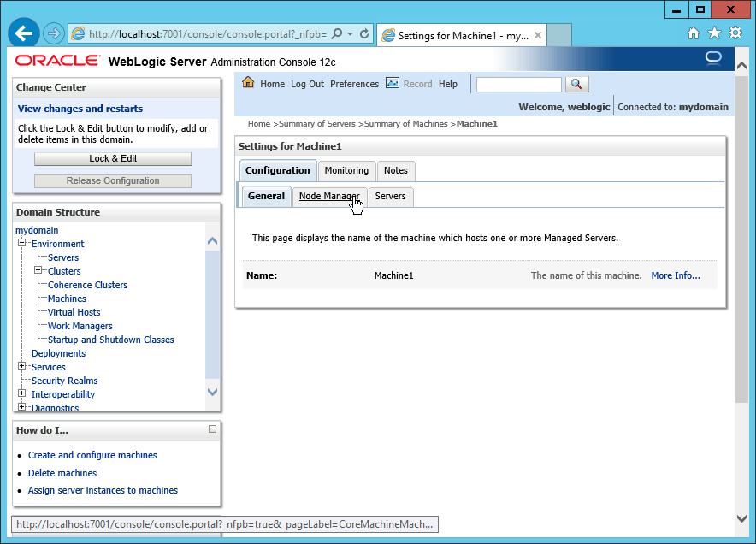Open the Node Manager sub-tab
This screenshot has height=544, width=756.
329,196
